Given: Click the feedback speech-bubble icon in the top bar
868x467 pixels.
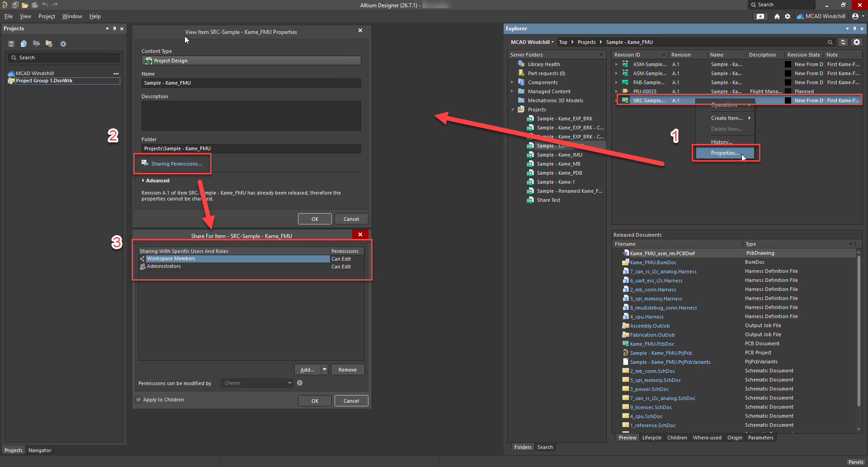Looking at the screenshot, I should [x=760, y=16].
